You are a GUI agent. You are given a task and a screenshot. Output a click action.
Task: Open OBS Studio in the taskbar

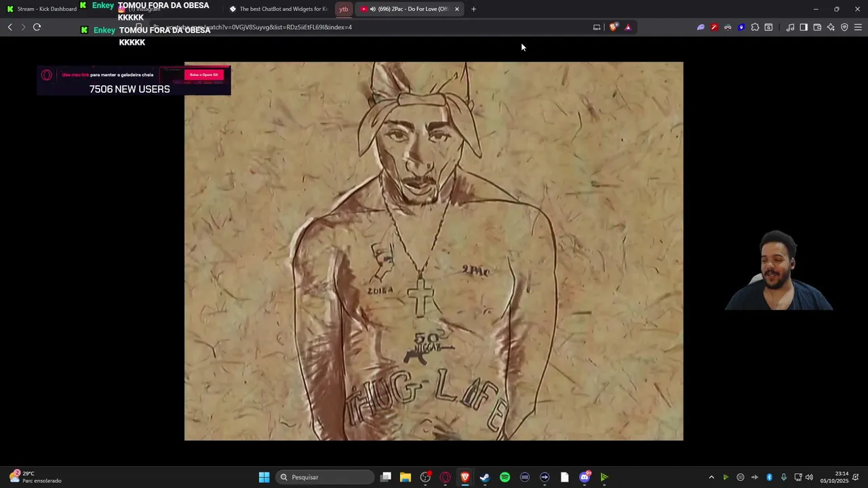[x=425, y=477]
